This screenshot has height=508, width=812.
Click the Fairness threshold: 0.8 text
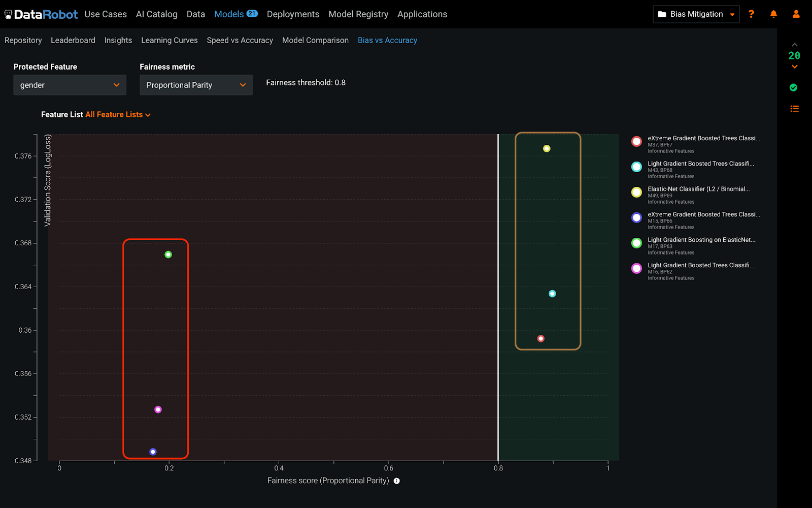pos(306,82)
